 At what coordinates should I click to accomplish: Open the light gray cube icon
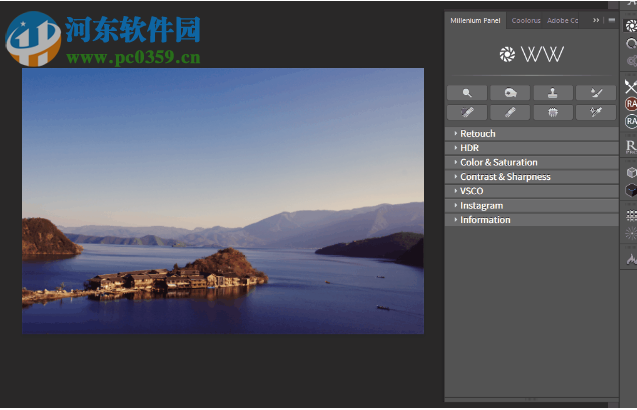(631, 173)
